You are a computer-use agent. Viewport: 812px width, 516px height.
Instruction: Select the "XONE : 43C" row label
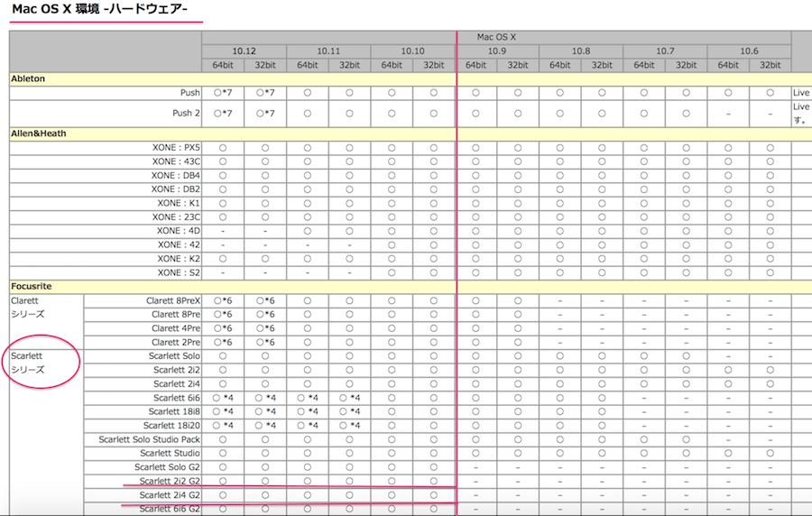click(176, 162)
